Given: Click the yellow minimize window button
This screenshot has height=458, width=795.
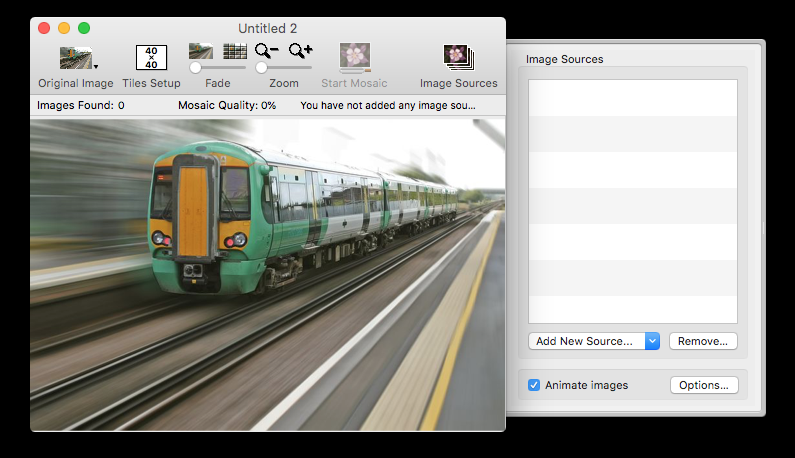Looking at the screenshot, I should 64,28.
